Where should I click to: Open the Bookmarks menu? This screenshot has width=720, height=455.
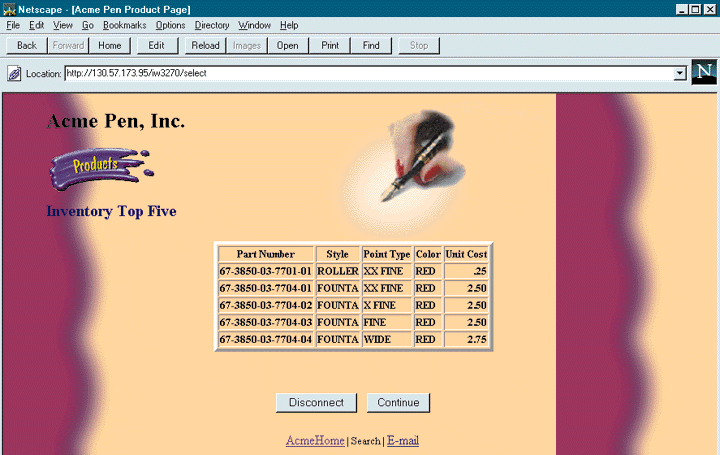pyautogui.click(x=124, y=25)
